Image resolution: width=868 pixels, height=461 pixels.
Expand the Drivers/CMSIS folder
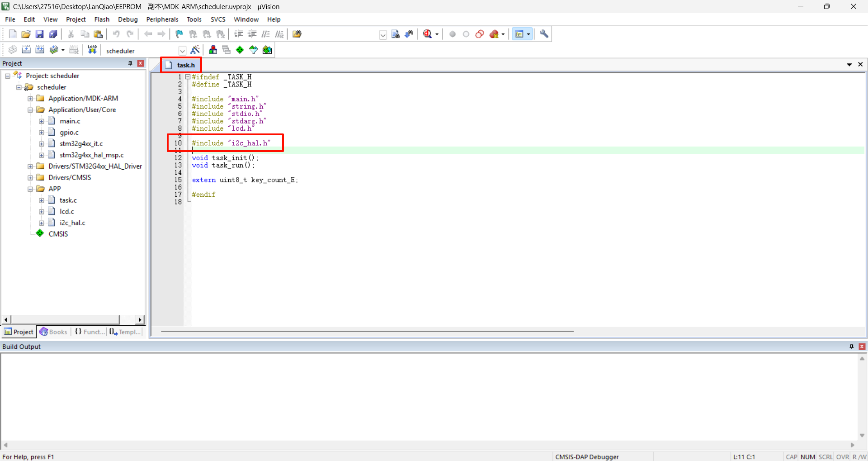[30, 178]
